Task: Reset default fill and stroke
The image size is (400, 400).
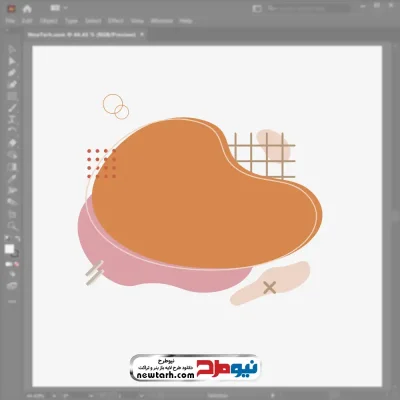Action: click(7, 239)
